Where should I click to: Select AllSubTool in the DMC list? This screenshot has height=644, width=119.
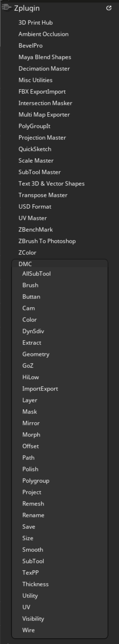tap(36, 274)
